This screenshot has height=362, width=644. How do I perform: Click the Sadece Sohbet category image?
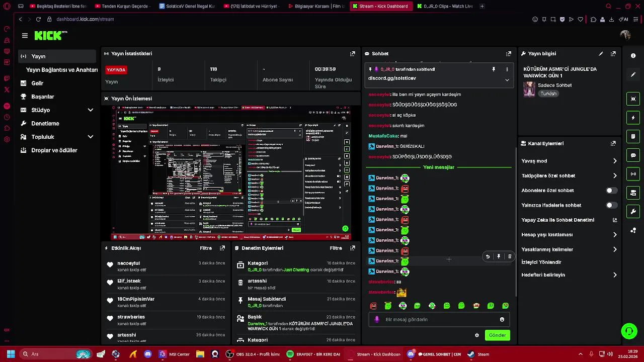click(x=529, y=89)
